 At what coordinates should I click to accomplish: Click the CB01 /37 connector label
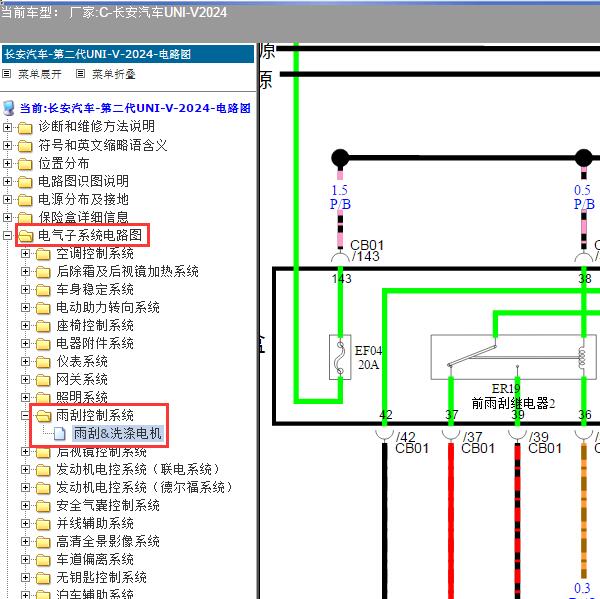click(478, 443)
